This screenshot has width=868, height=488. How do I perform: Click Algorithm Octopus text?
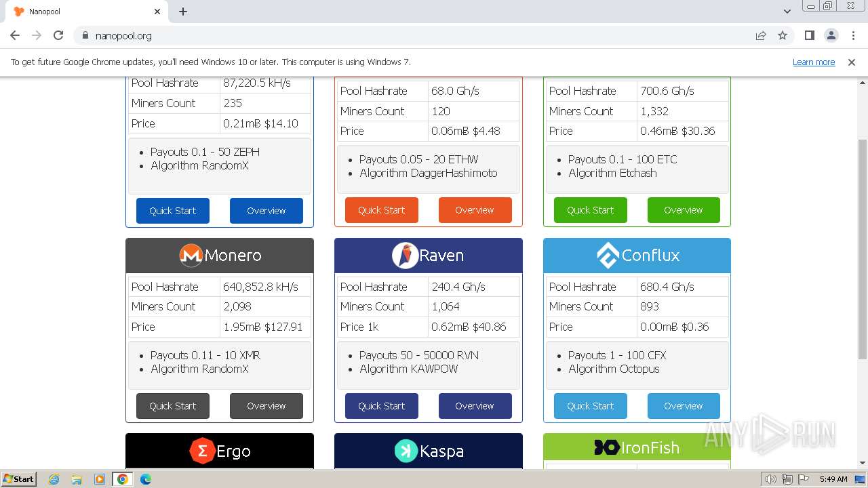(614, 369)
